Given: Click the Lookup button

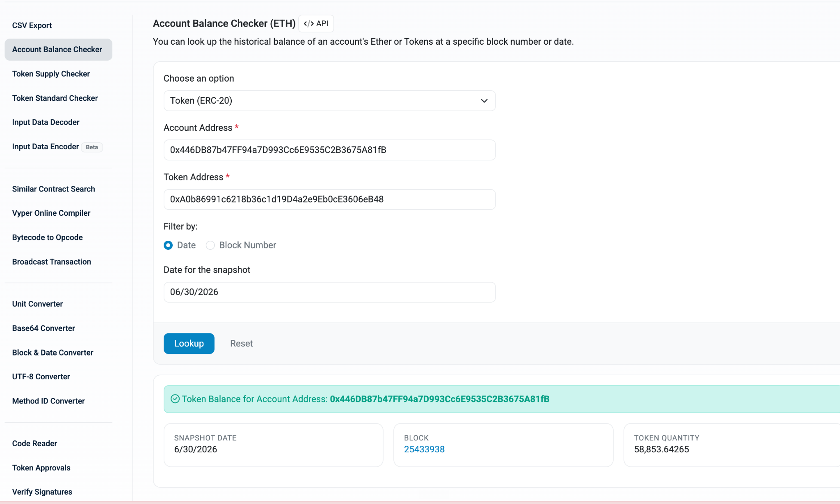Looking at the screenshot, I should point(189,344).
